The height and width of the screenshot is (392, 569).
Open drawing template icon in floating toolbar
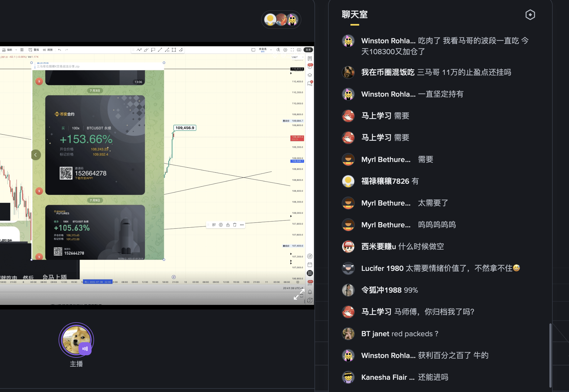pyautogui.click(x=214, y=225)
